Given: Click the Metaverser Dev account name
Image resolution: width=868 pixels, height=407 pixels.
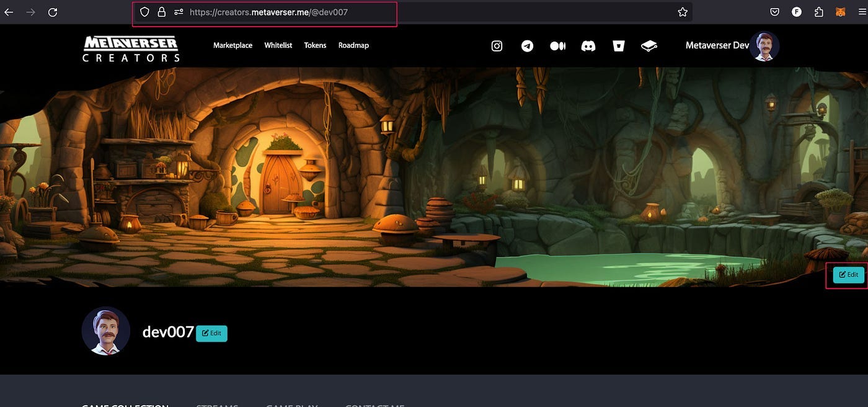Looking at the screenshot, I should coord(717,45).
